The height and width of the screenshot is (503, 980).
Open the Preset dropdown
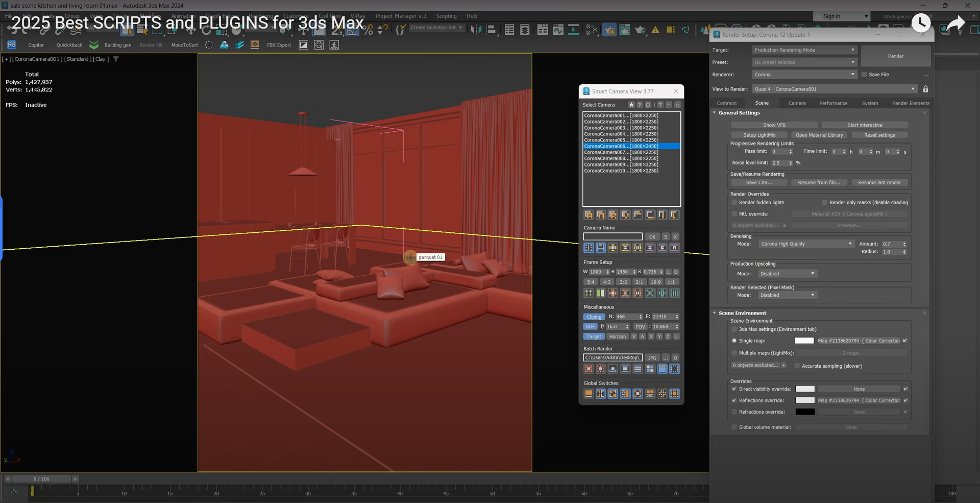point(804,62)
